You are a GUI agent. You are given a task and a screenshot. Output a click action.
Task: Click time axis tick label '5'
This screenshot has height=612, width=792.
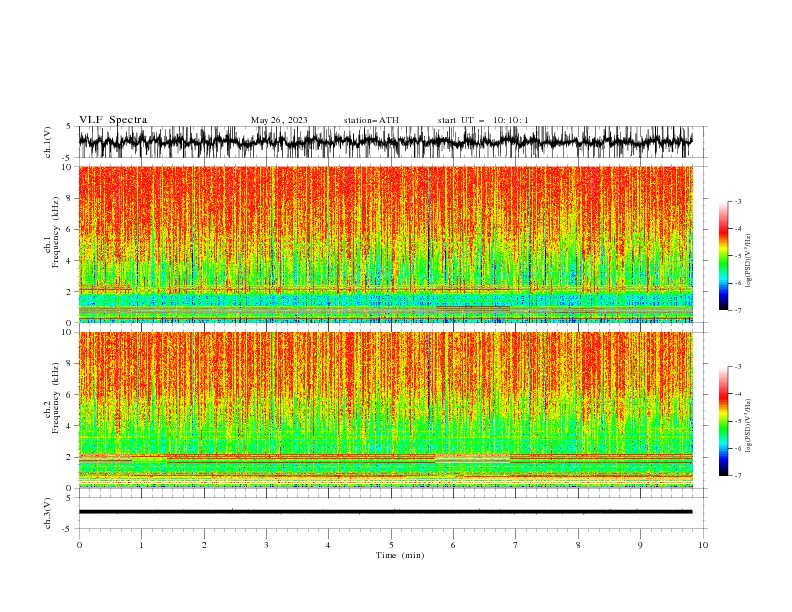tap(391, 545)
